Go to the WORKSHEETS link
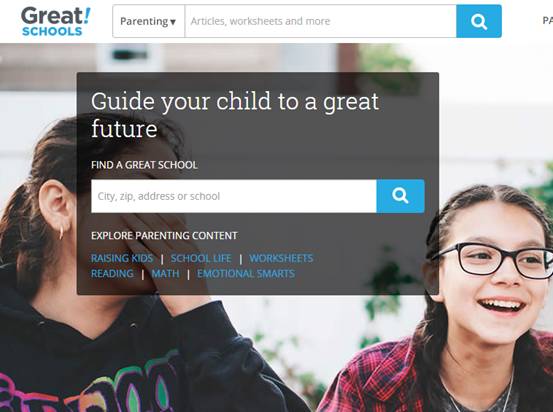Screen dimensions: 553x412 pyautogui.click(x=281, y=258)
